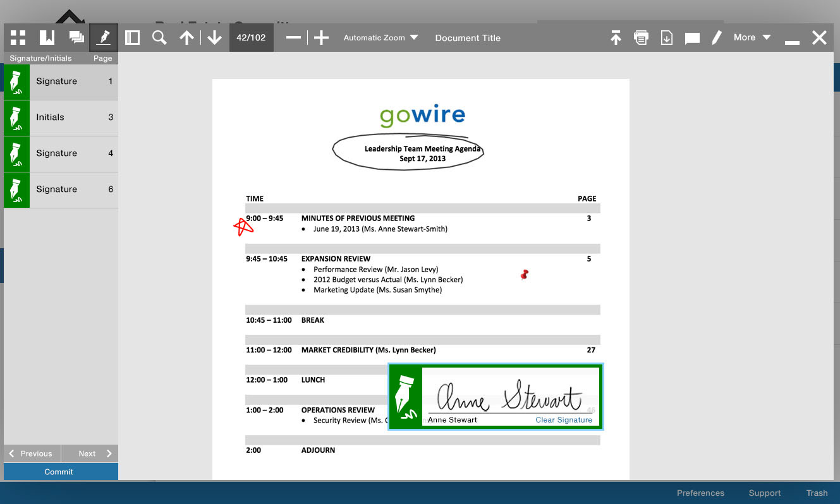The width and height of the screenshot is (840, 504).
Task: Open the More dropdown menu
Action: pos(752,37)
